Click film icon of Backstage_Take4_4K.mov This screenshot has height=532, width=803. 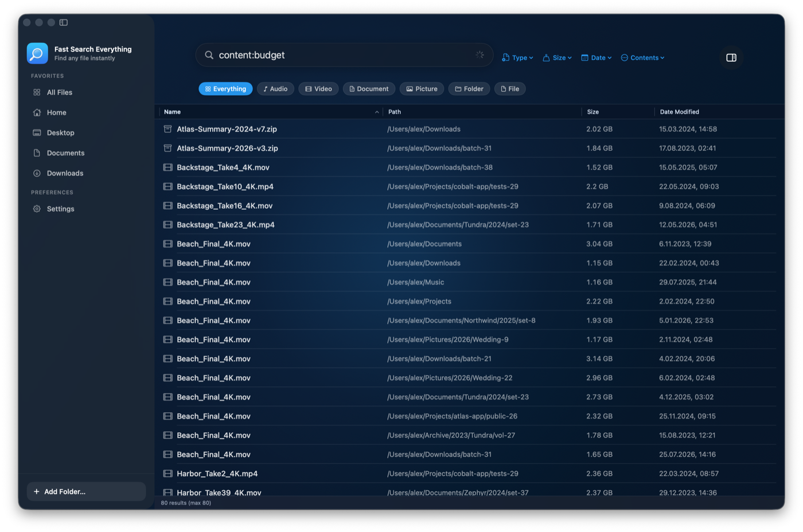pos(167,167)
